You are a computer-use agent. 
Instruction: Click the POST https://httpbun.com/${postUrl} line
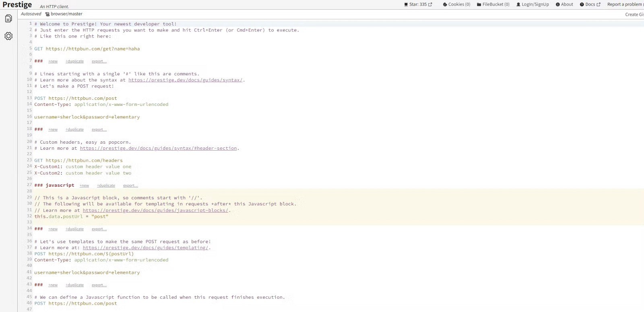tap(84, 254)
